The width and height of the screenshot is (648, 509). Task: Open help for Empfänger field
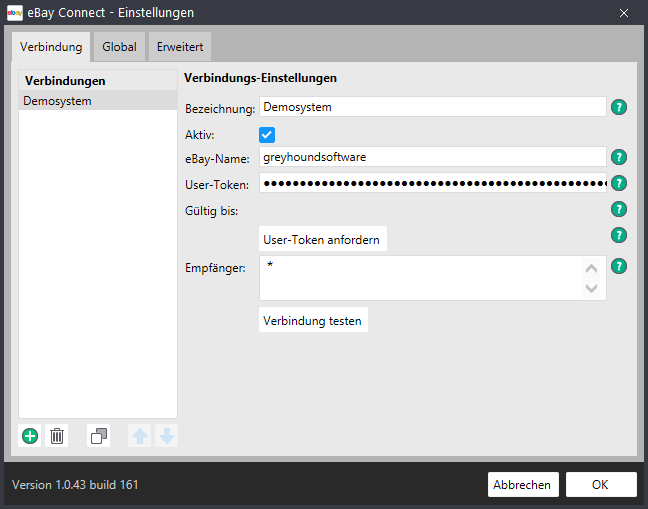[x=619, y=266]
